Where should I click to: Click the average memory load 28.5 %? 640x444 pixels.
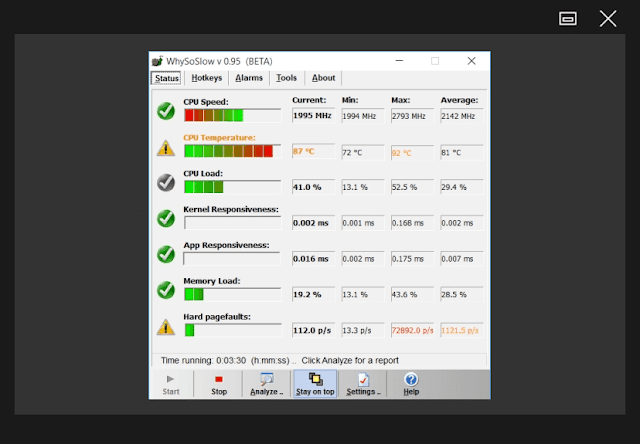[x=461, y=295]
